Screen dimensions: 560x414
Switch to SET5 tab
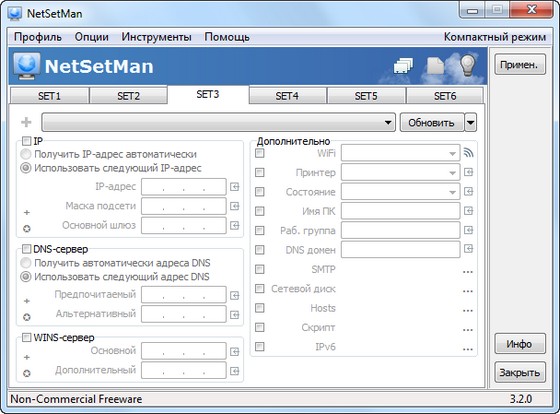click(366, 96)
